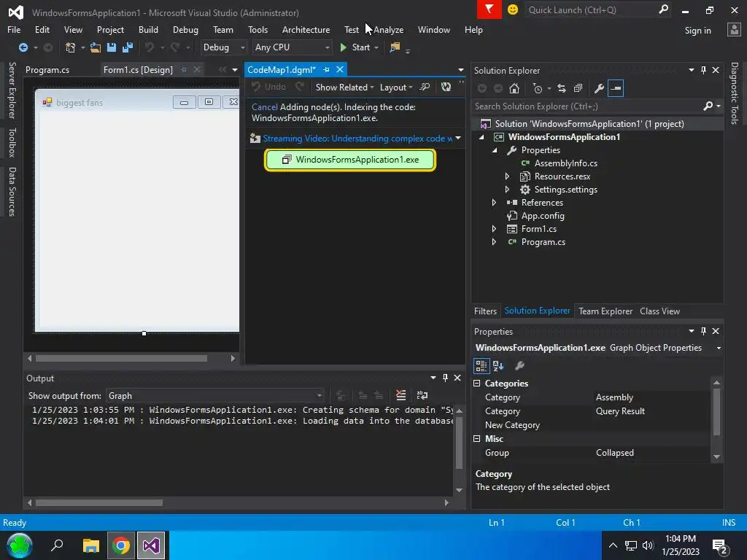
Task: Click the Open File folder icon
Action: point(96,47)
